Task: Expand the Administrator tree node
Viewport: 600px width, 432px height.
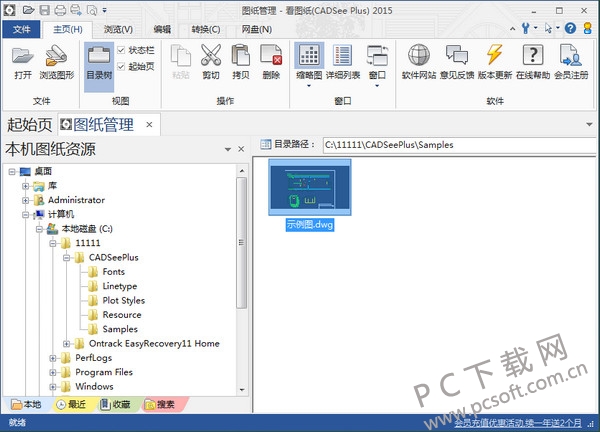Action: (x=26, y=200)
